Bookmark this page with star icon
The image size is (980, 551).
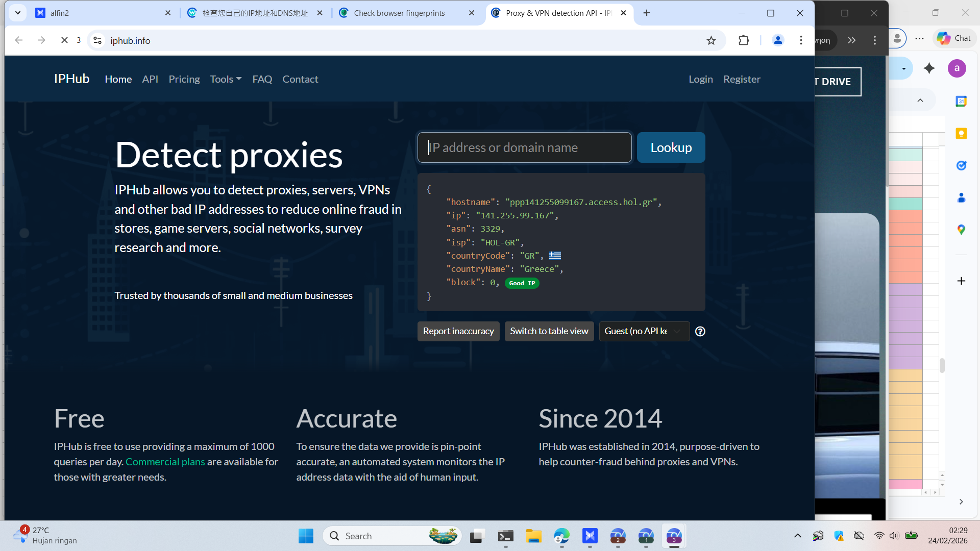click(x=711, y=40)
